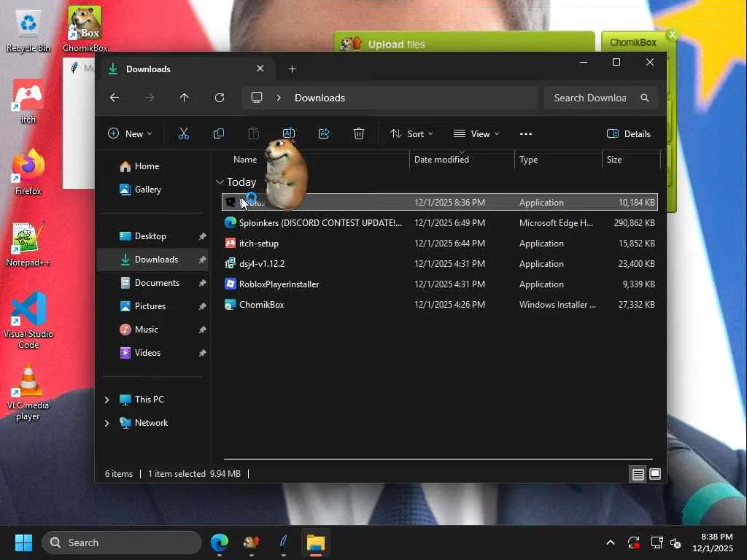Select the ChomikBox installer file

pyautogui.click(x=439, y=305)
